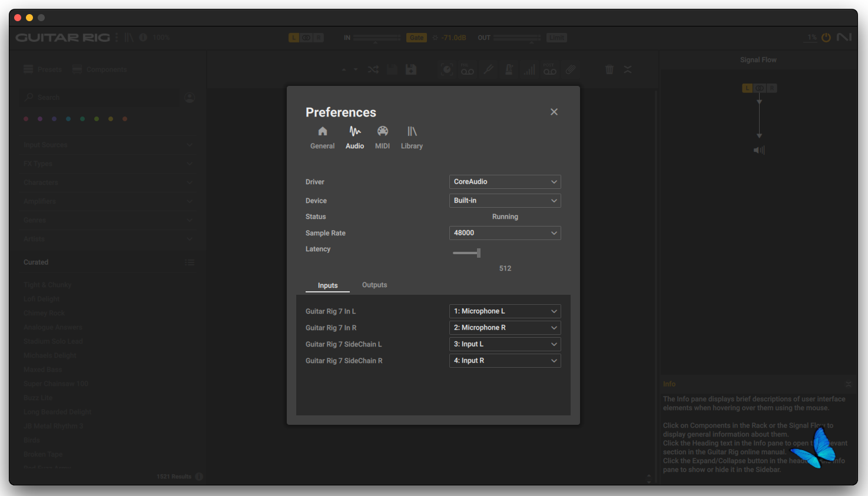Show the Global FX bars icon
Viewport: 868px width, 496px height.
click(x=529, y=69)
